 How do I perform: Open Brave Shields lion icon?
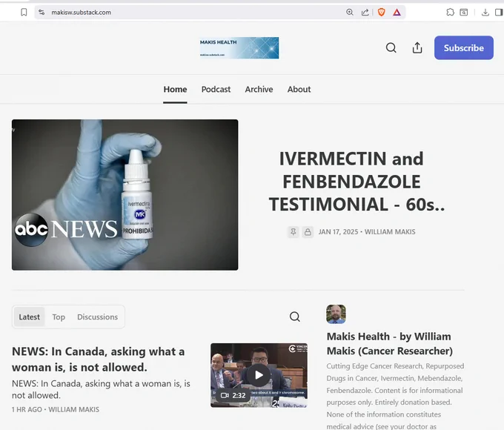tap(381, 12)
